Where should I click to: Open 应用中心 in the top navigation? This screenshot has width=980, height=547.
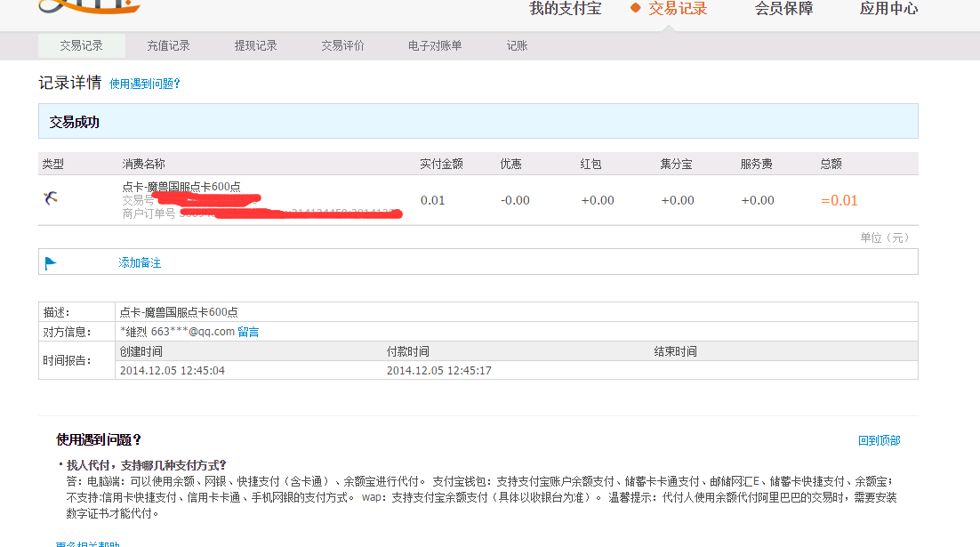click(x=888, y=9)
